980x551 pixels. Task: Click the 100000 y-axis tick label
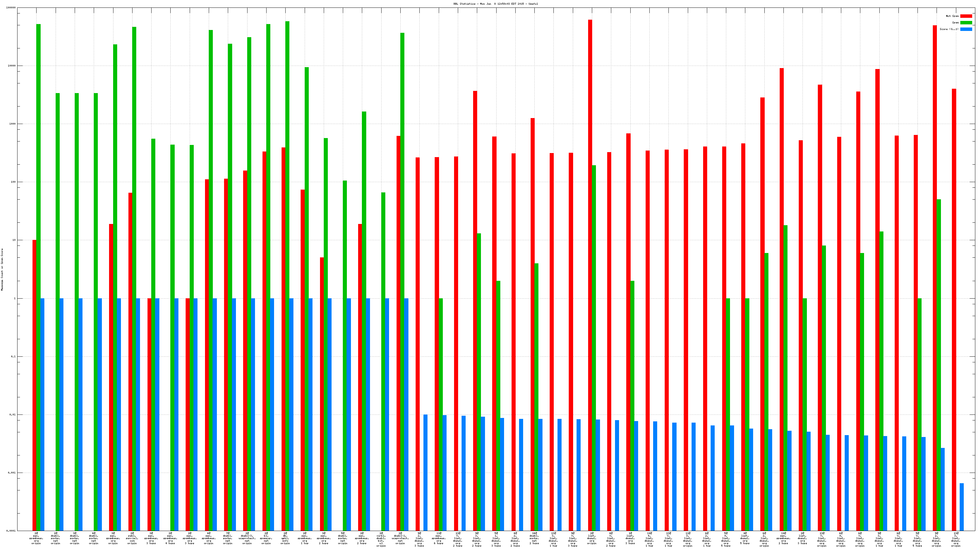tap(12, 7)
